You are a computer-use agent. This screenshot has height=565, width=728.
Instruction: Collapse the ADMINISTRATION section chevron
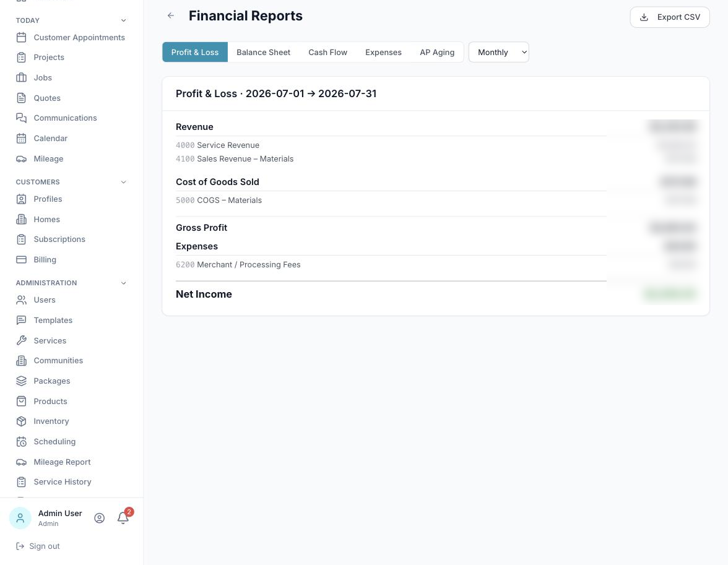click(x=124, y=283)
